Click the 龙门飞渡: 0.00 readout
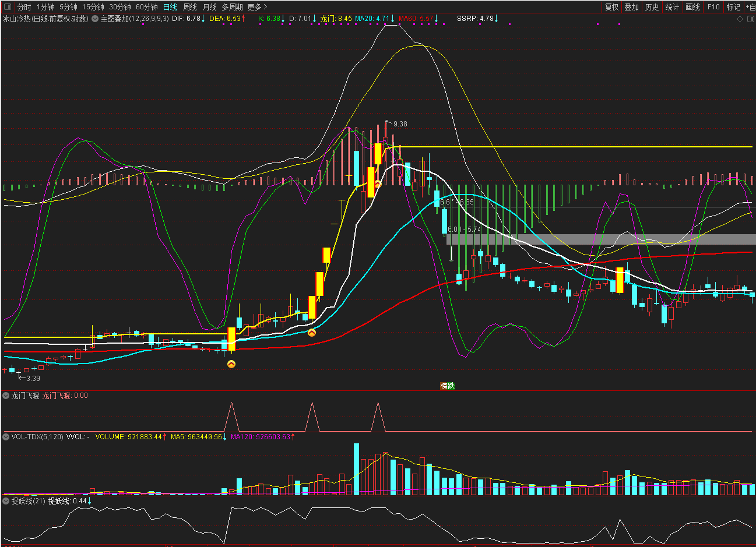This screenshot has width=756, height=547. click(x=65, y=396)
